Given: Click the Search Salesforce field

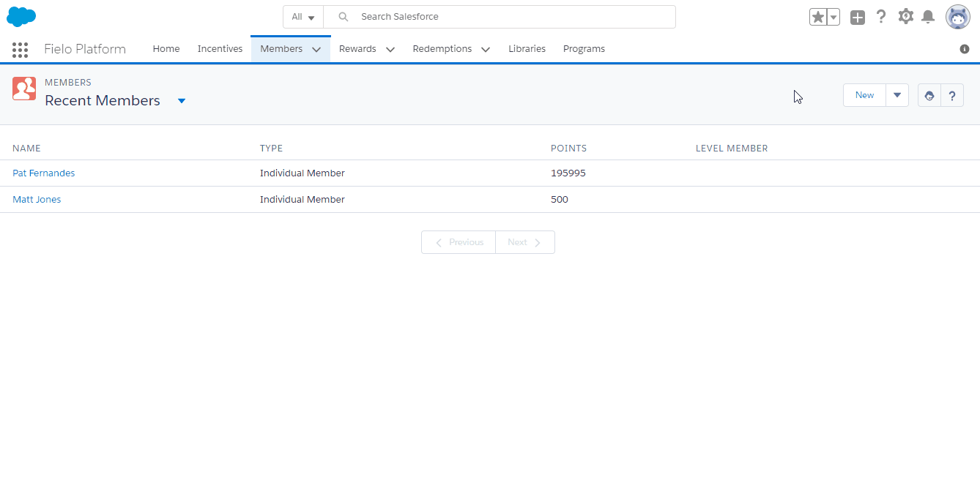Looking at the screenshot, I should (x=500, y=17).
